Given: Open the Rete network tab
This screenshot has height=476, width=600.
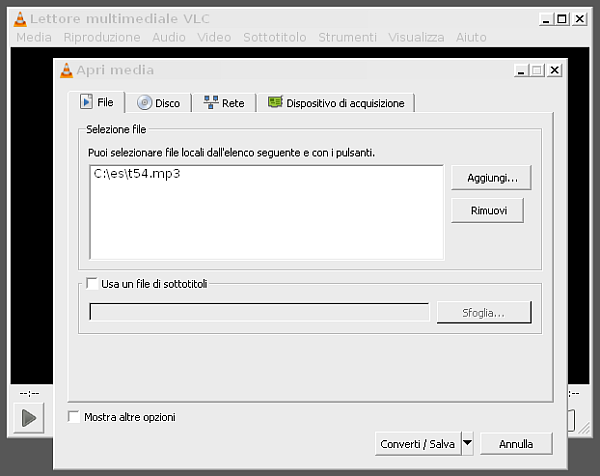Looking at the screenshot, I should coord(224,103).
